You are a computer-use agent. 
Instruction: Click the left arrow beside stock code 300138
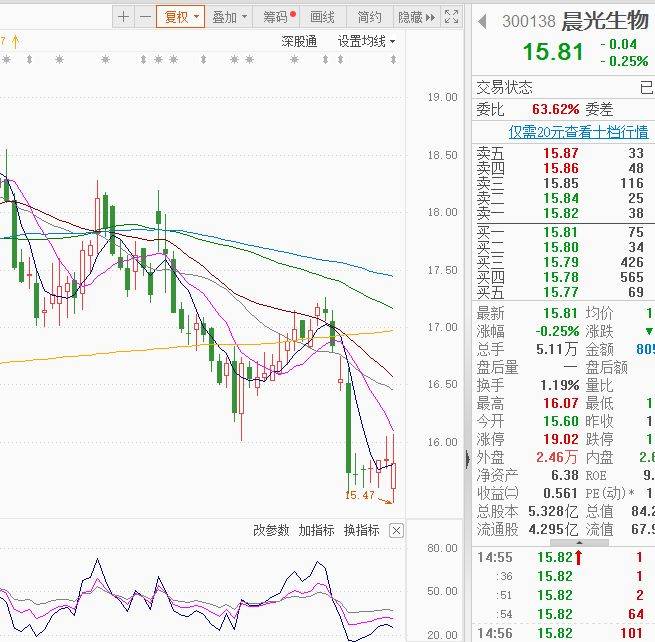482,21
